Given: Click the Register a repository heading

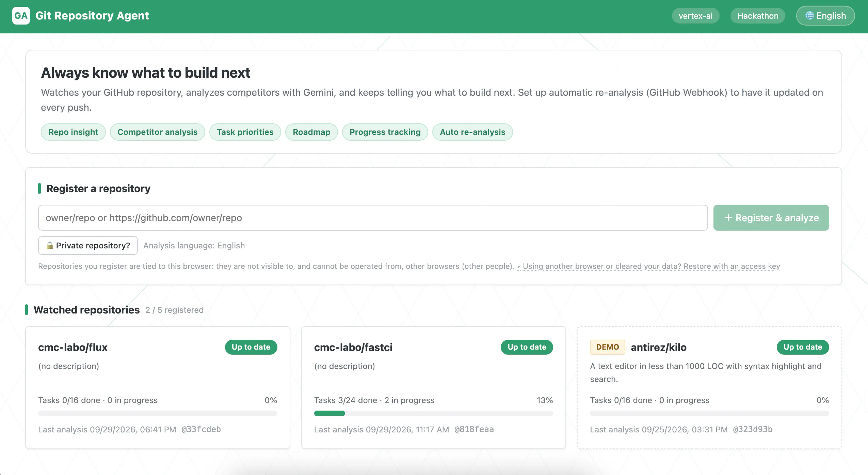Looking at the screenshot, I should (98, 188).
